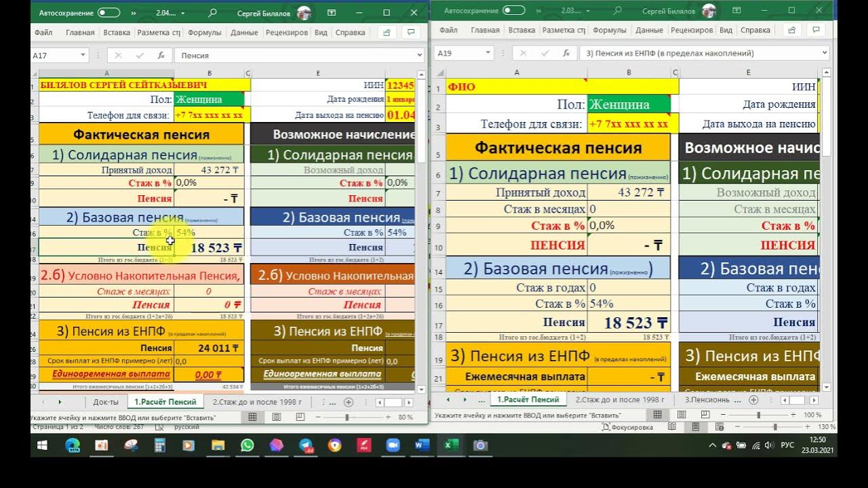The width and height of the screenshot is (868, 488).
Task: Open Вставка tab in right Excel window
Action: click(521, 30)
